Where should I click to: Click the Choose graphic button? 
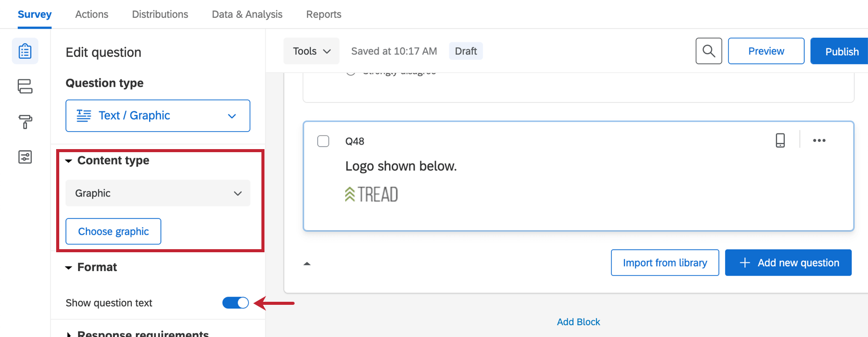[x=113, y=231]
